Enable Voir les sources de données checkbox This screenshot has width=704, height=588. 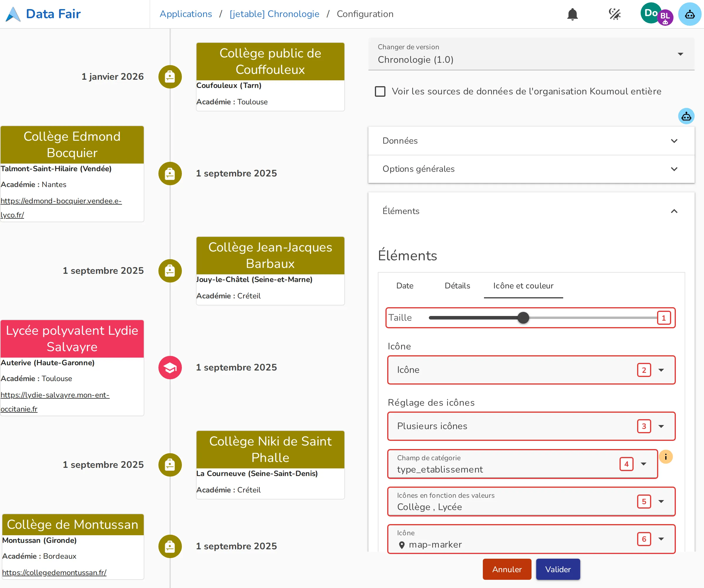tap(380, 91)
